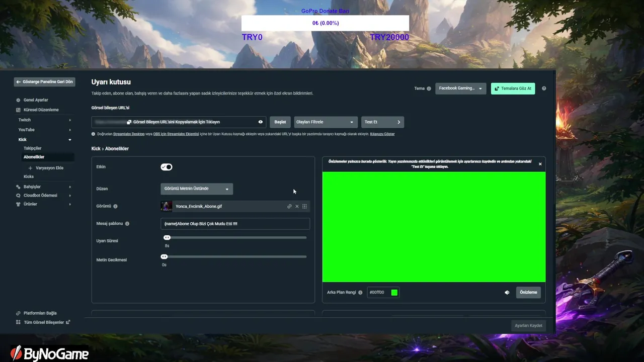
Task: Click the link icon on the Görüntü file row
Action: point(289,206)
